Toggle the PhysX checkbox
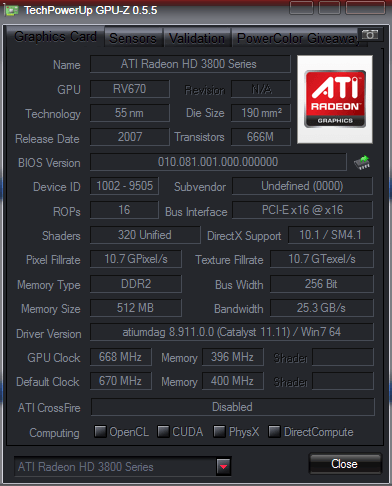 219,431
